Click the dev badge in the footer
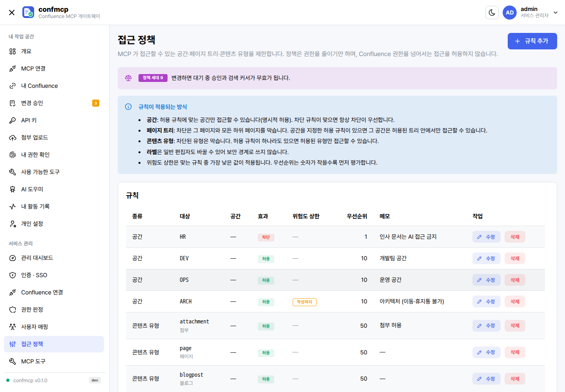 point(95,380)
